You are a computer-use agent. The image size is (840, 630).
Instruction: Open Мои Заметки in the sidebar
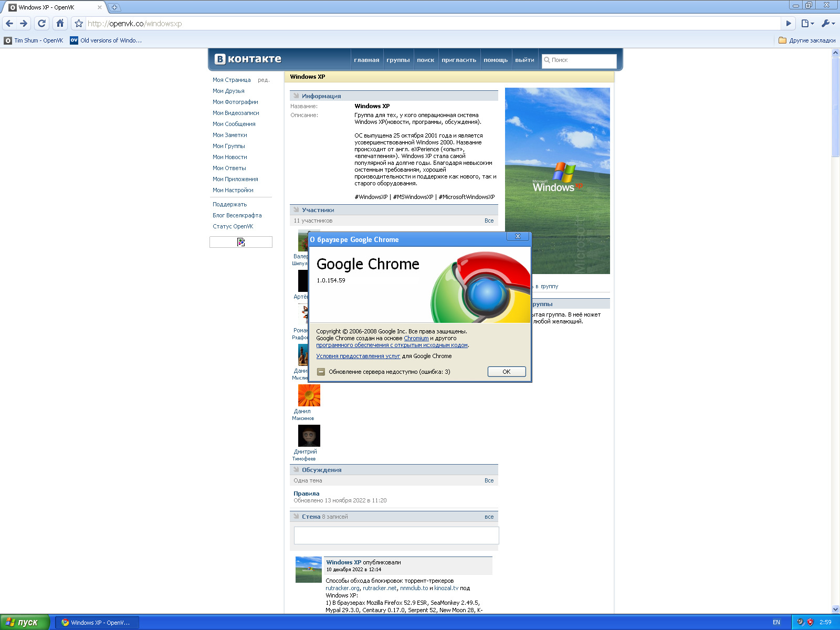pos(229,135)
